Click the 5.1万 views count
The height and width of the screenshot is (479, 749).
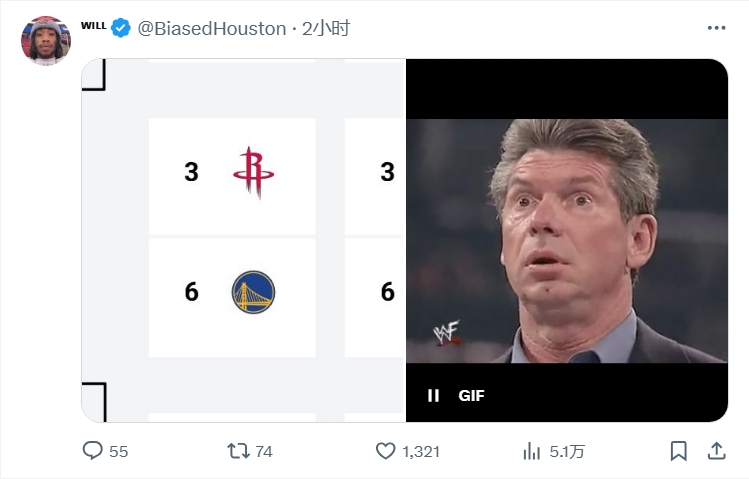tap(567, 451)
